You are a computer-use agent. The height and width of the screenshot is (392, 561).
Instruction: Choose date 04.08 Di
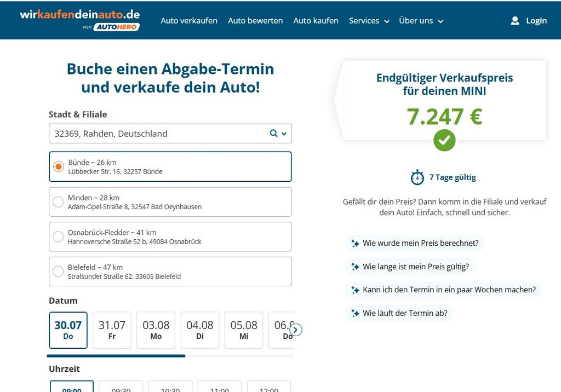[x=199, y=330]
